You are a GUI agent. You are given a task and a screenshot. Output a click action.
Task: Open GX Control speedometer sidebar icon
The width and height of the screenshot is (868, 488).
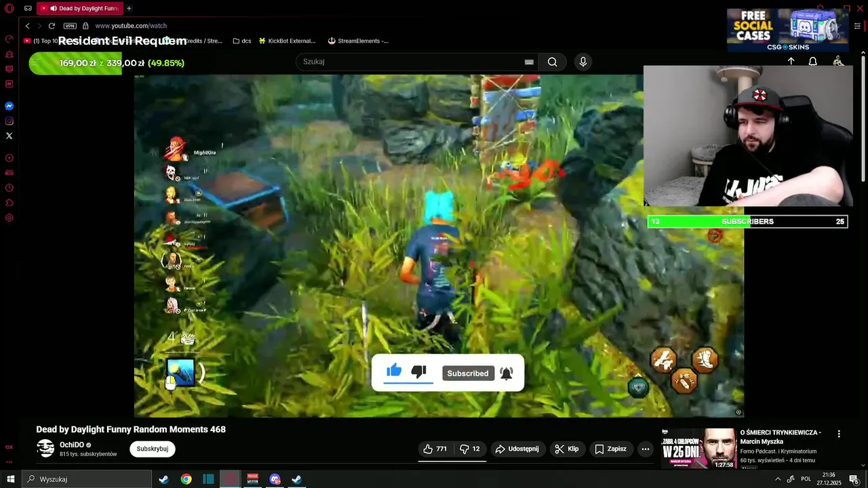pyautogui.click(x=9, y=39)
